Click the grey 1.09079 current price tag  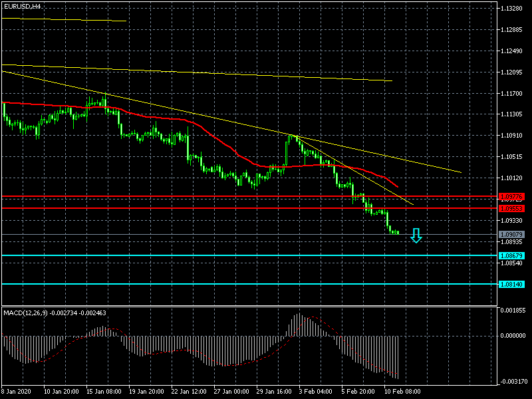pos(511,234)
